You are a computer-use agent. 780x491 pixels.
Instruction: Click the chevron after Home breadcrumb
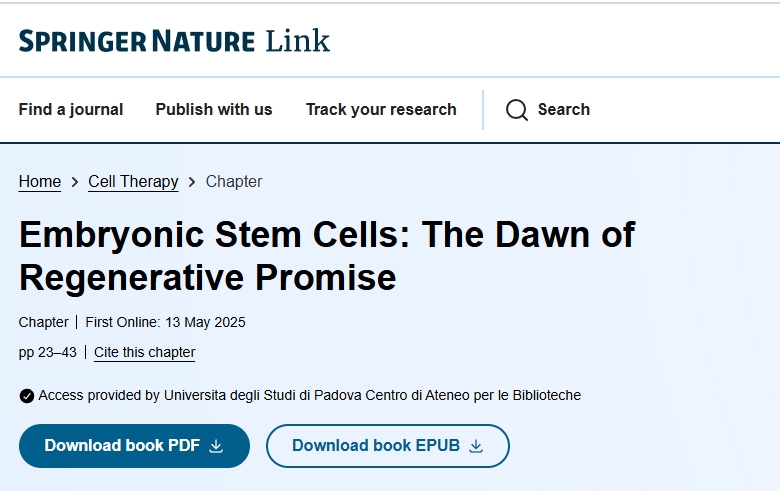coord(75,182)
